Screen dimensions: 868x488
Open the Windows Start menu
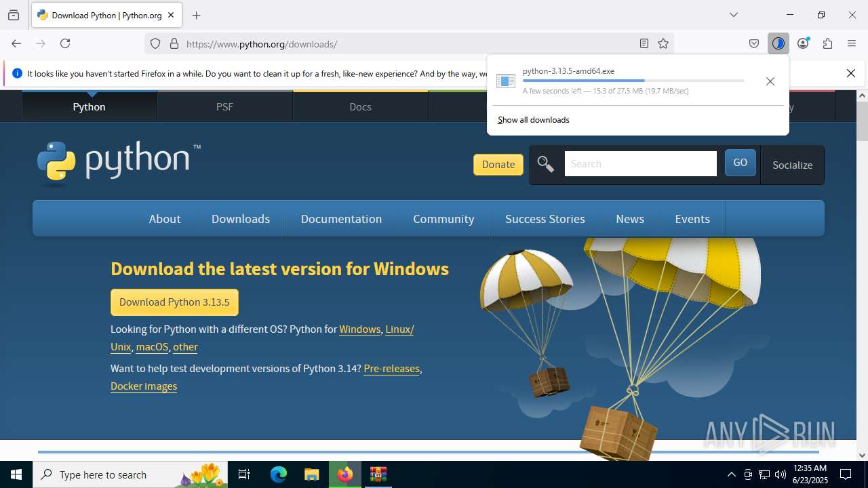pos(16,474)
